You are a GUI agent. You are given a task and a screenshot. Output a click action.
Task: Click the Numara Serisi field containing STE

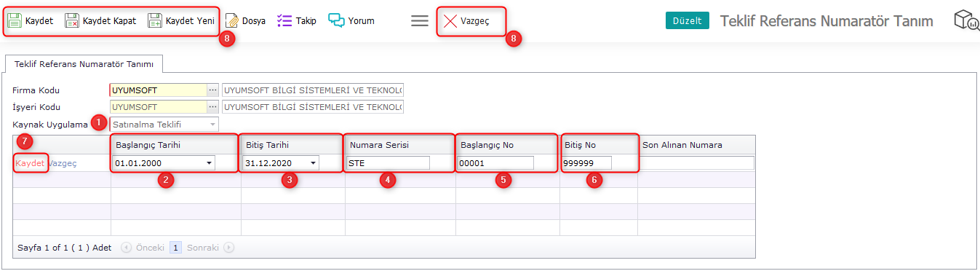(389, 163)
